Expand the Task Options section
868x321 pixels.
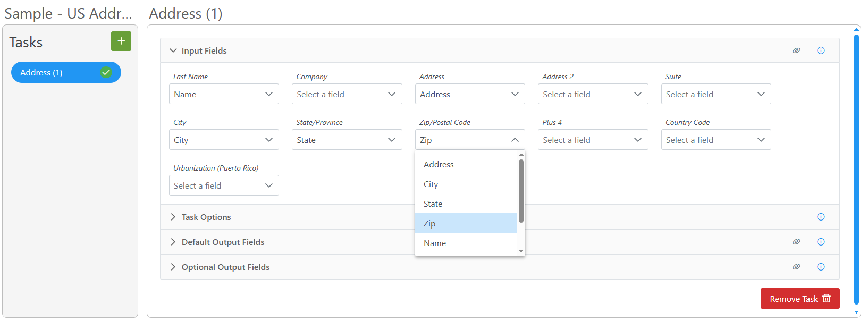pos(173,217)
